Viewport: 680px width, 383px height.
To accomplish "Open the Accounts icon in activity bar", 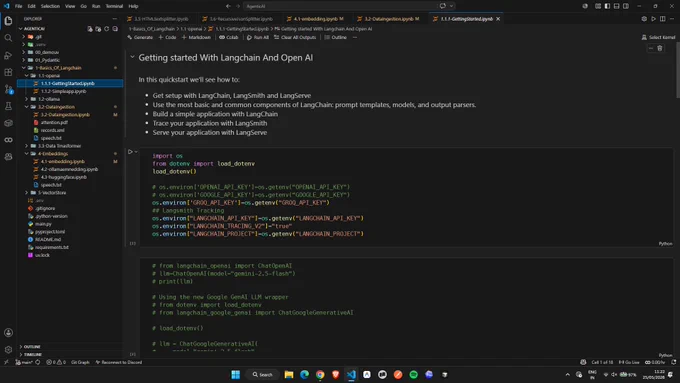I will [x=8, y=333].
